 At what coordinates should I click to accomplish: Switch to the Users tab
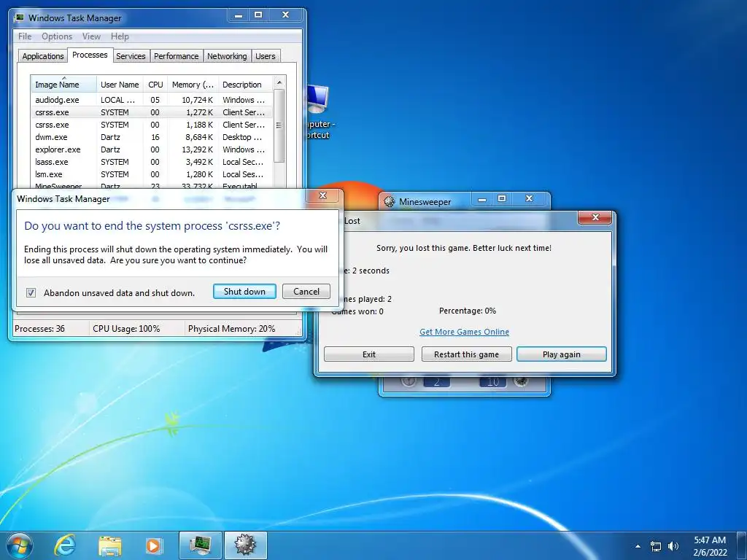[x=265, y=56]
